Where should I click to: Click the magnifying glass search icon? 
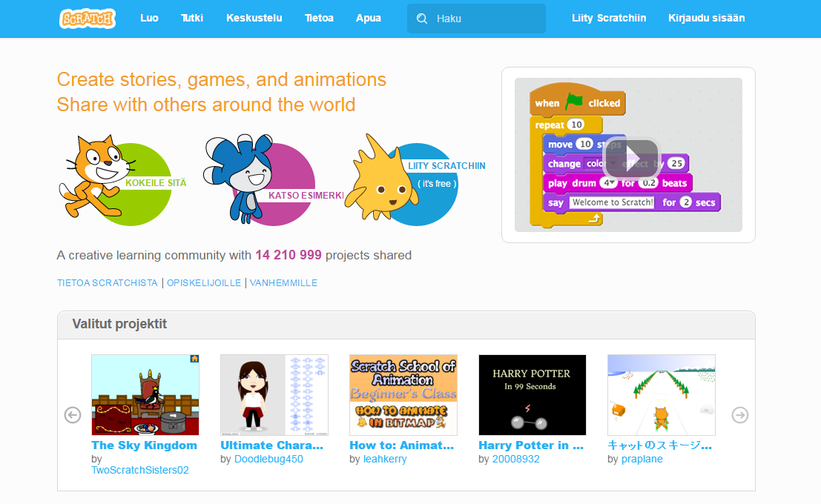(422, 19)
